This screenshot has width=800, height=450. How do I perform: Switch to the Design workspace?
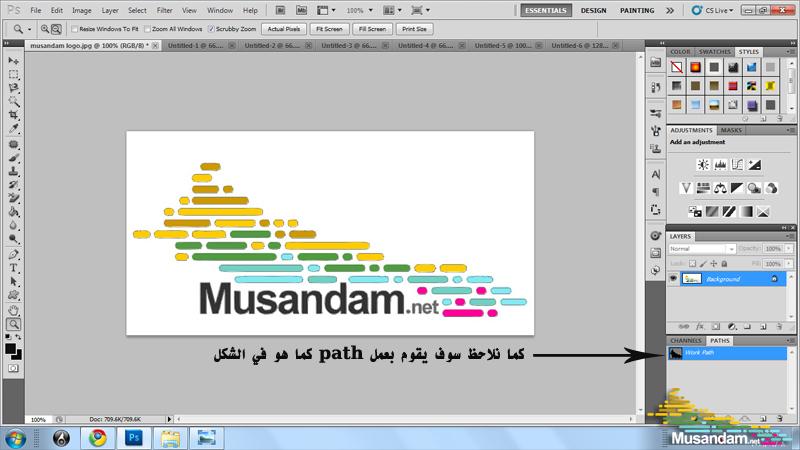[593, 10]
